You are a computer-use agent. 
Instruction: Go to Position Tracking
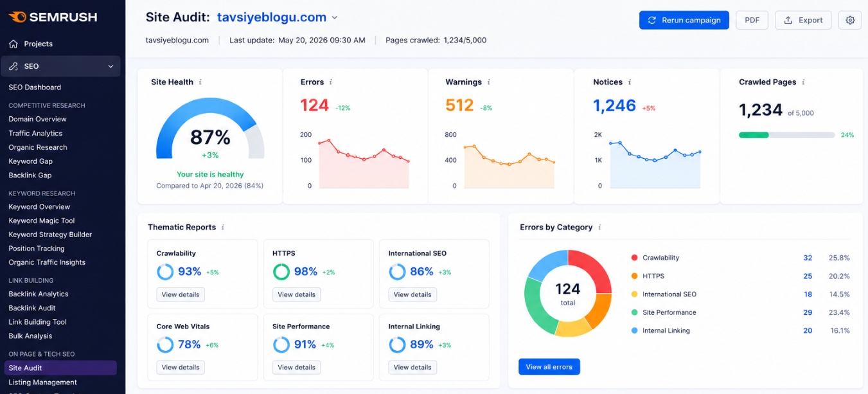click(37, 249)
